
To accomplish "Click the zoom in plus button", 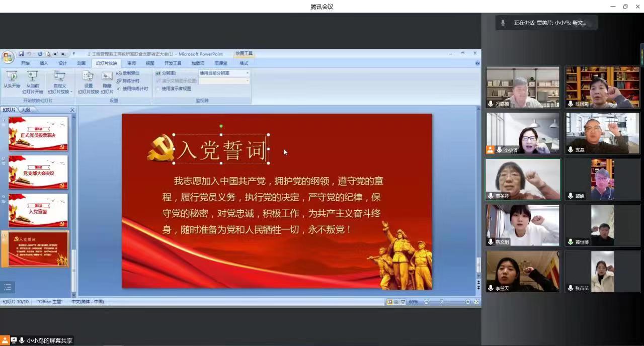I will tap(468, 302).
